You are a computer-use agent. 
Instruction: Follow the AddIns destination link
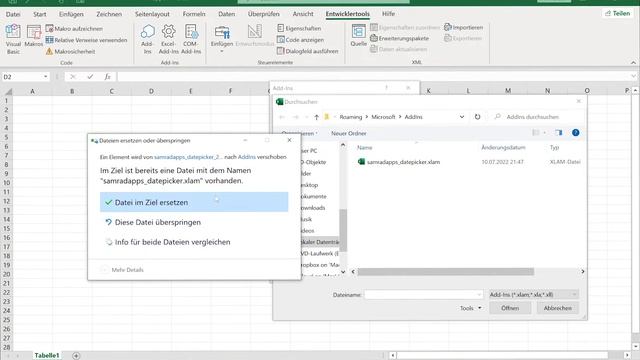click(247, 157)
